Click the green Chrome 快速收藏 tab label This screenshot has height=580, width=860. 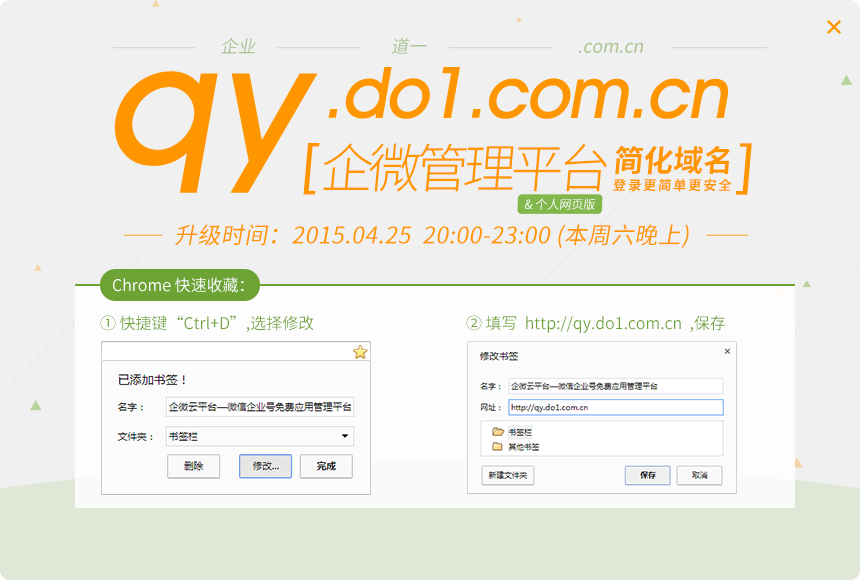[x=180, y=285]
